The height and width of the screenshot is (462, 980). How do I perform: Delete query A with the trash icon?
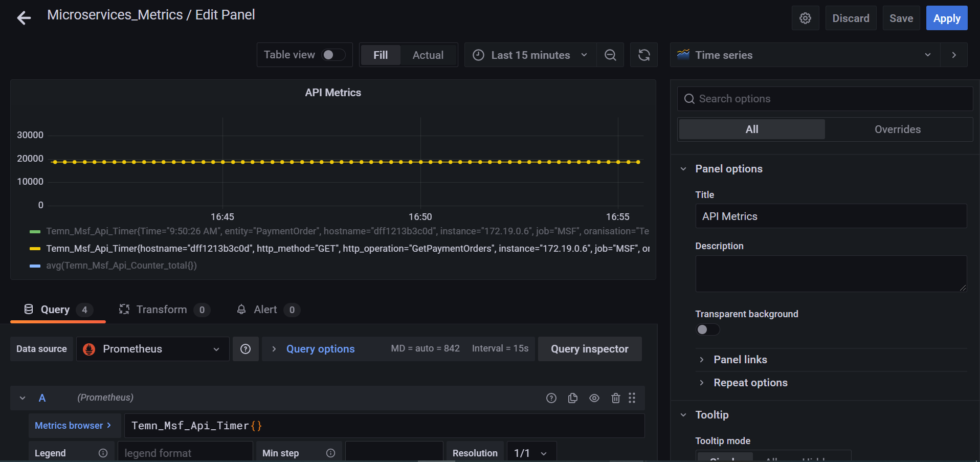click(x=615, y=398)
